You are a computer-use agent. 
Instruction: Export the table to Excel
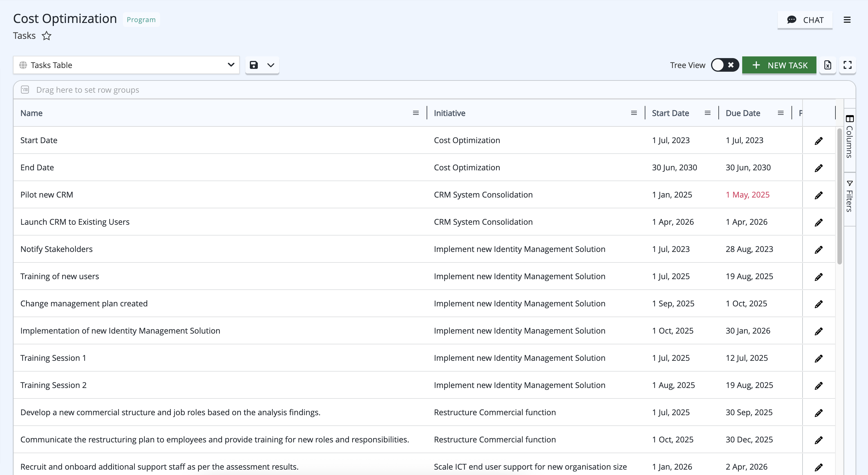point(827,65)
